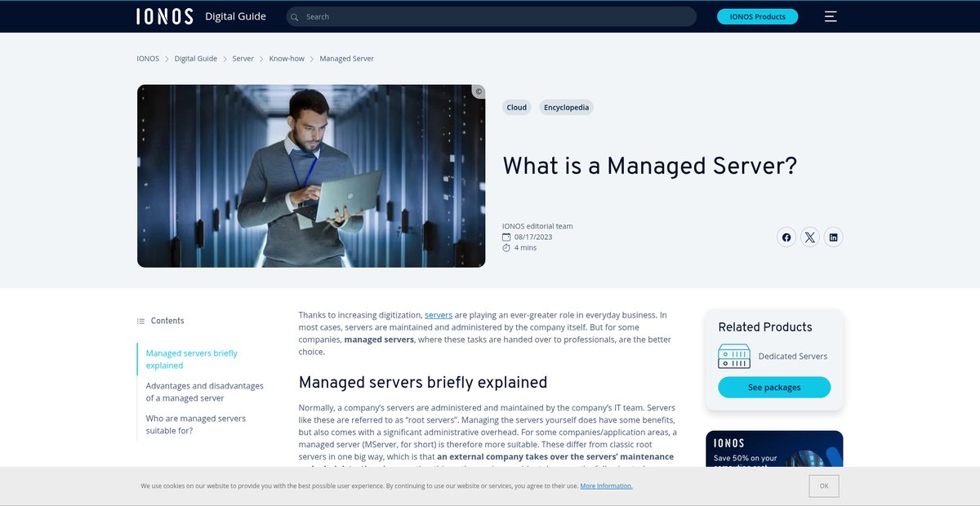Click See packages button

point(774,387)
